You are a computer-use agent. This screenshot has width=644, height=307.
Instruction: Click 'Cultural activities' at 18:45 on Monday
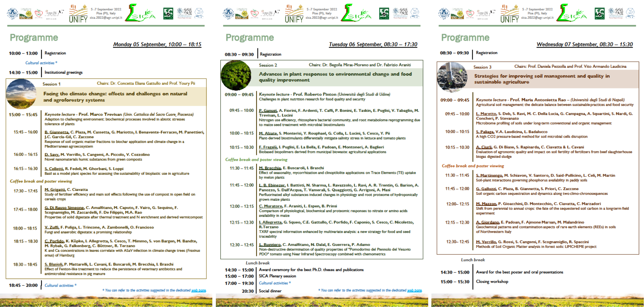click(x=60, y=285)
